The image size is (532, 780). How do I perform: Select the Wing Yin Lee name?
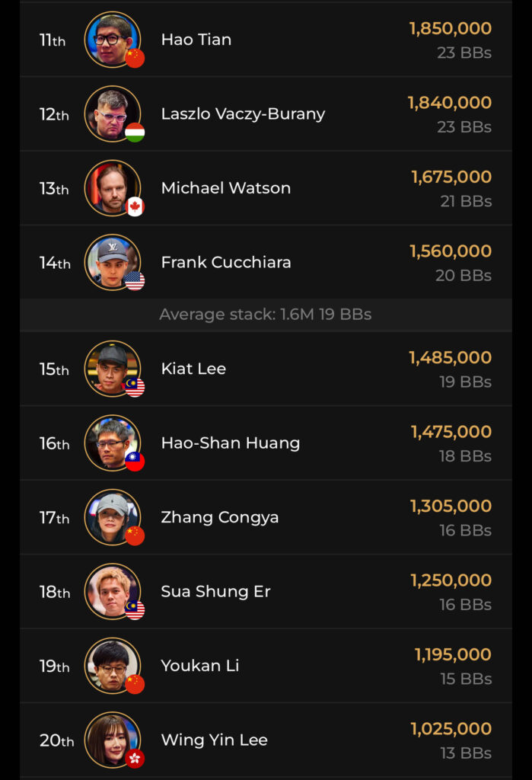(x=215, y=740)
